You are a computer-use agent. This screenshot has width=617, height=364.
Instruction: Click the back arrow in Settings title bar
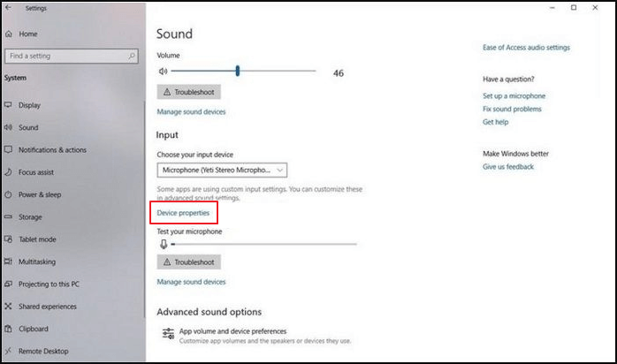pyautogui.click(x=8, y=7)
